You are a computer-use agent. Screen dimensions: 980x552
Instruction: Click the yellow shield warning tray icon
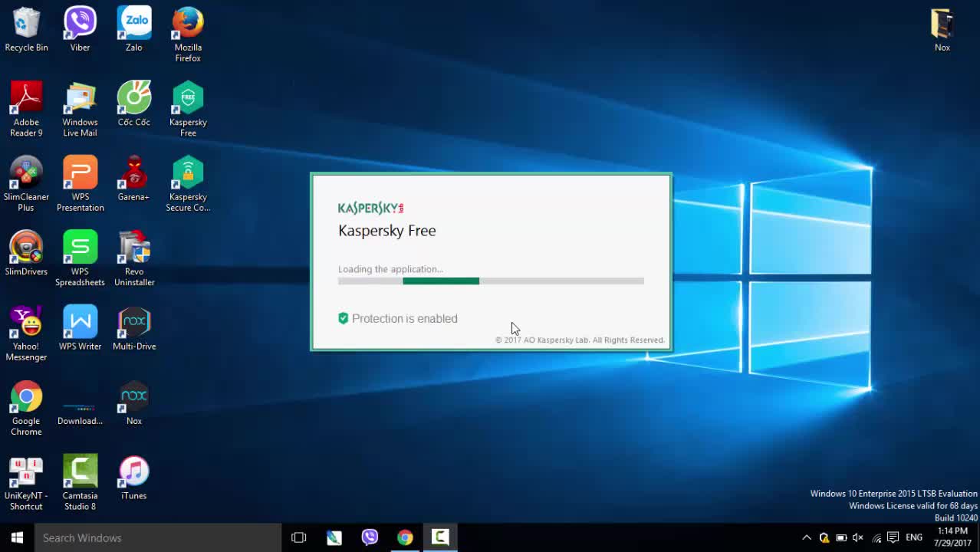click(x=824, y=537)
